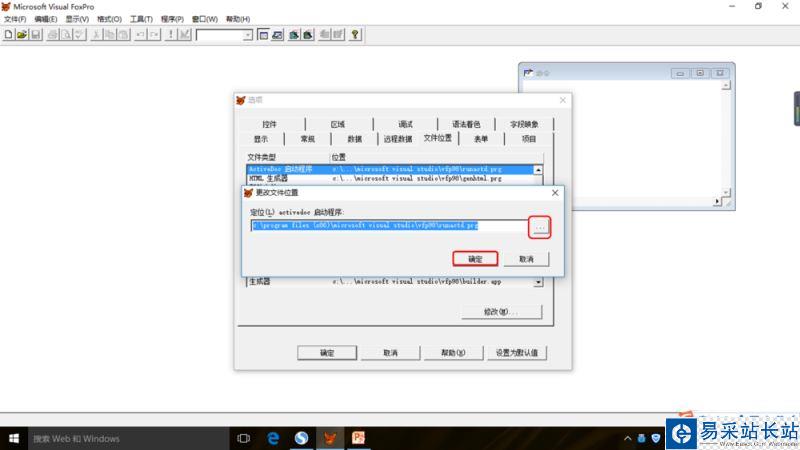This screenshot has width=800, height=450.
Task: Open the 程序(P) menu
Action: (172, 19)
